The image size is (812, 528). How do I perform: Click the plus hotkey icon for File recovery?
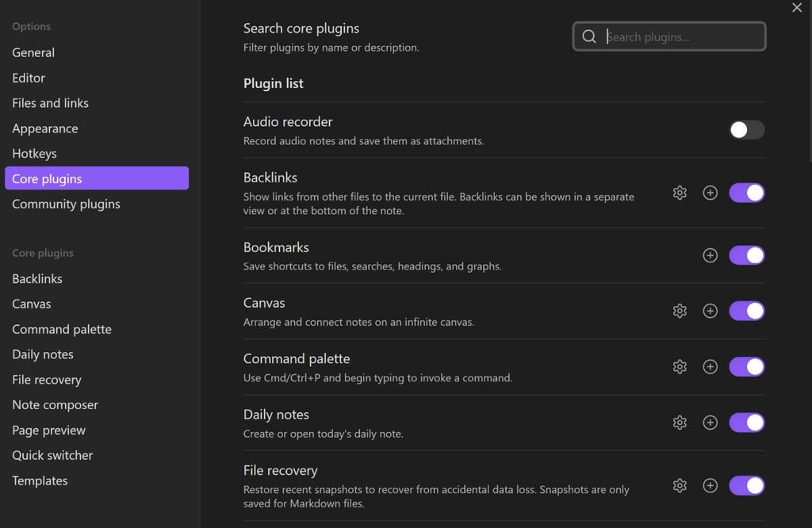click(710, 485)
